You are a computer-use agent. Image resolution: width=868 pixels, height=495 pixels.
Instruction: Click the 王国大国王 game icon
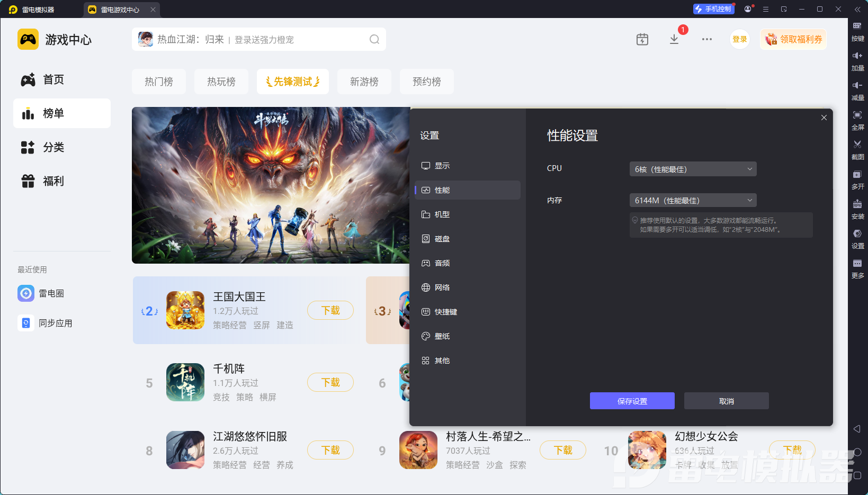(x=185, y=310)
